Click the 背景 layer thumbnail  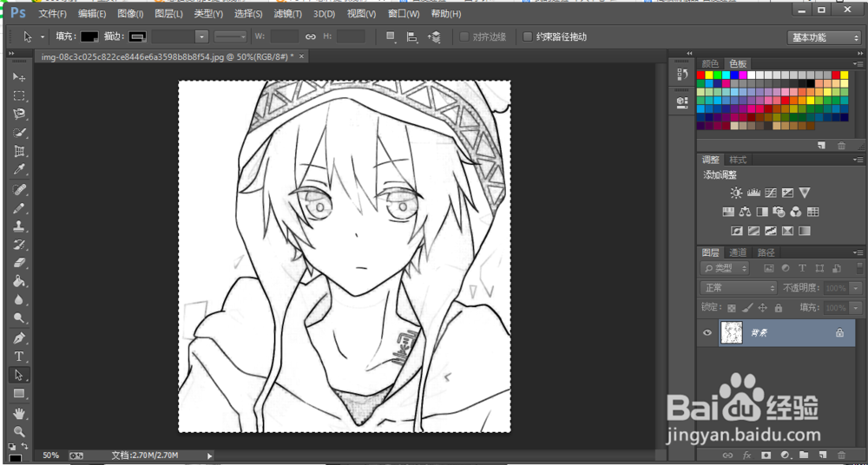click(x=731, y=332)
